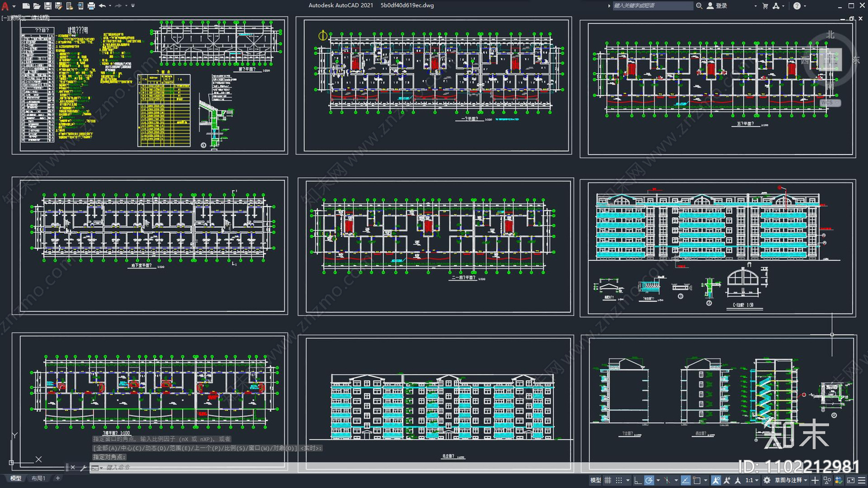Click the annotation monitor plus icon

tap(815, 480)
